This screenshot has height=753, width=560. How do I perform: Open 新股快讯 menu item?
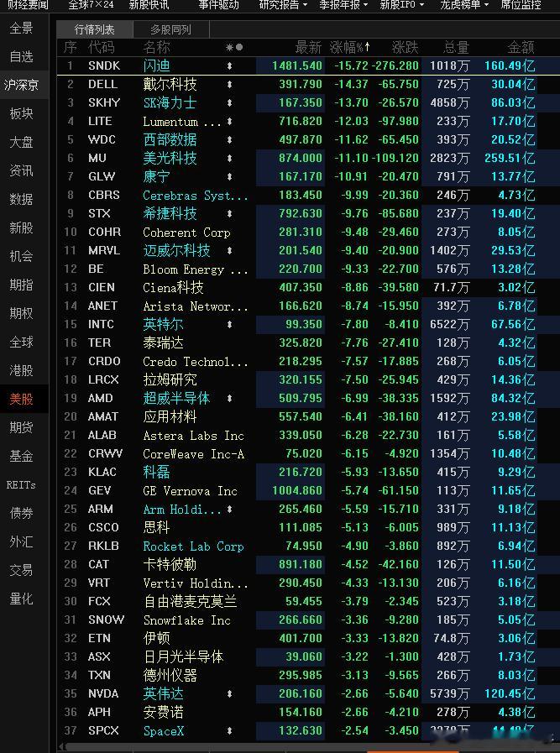[x=149, y=5]
